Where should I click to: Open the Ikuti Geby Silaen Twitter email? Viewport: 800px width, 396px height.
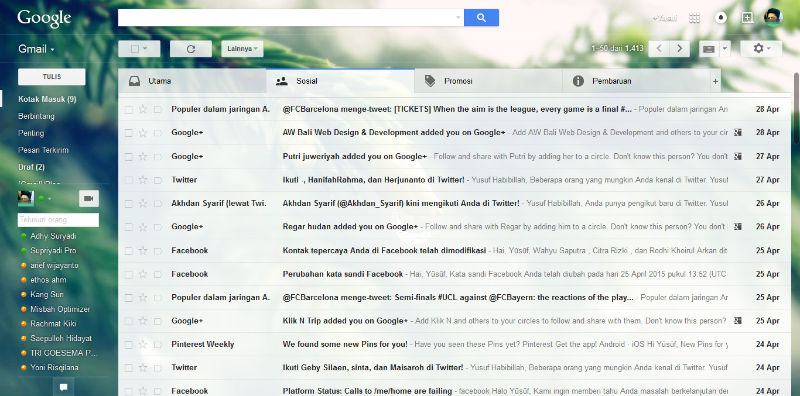[454, 367]
